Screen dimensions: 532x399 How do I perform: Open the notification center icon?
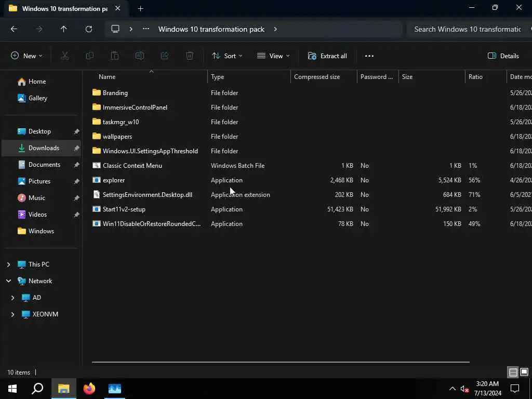coord(515,389)
